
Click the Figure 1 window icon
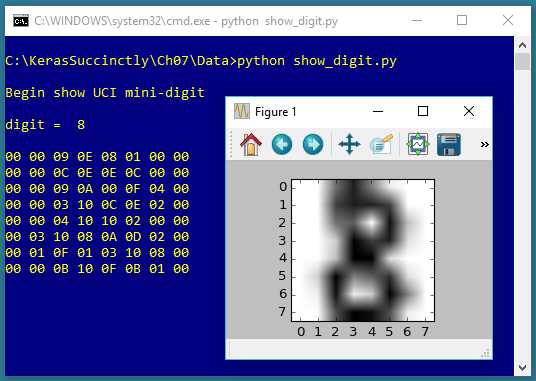pyautogui.click(x=242, y=111)
